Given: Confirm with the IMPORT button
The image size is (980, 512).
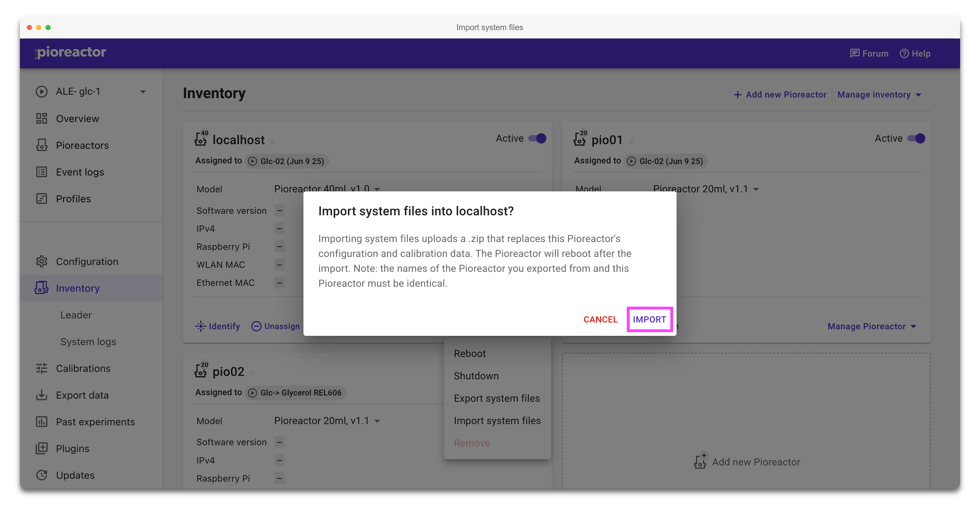Looking at the screenshot, I should coord(649,319).
